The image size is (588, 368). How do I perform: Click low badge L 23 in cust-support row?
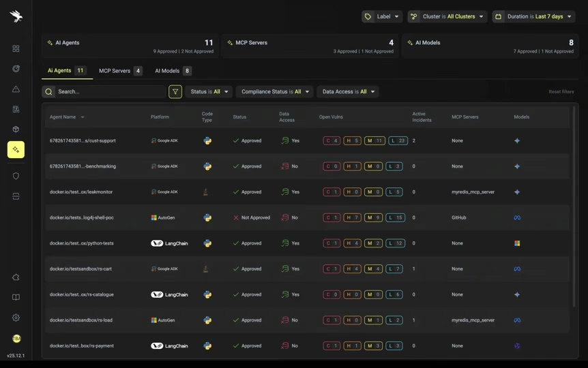pyautogui.click(x=398, y=141)
